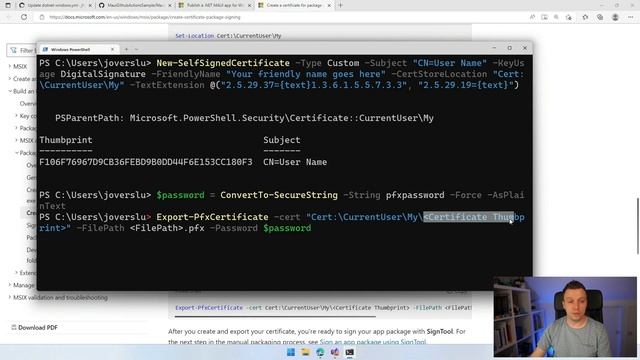Click the page's vertical scrollbar thumb
Viewport: 640px width, 360px height.
[x=638, y=226]
